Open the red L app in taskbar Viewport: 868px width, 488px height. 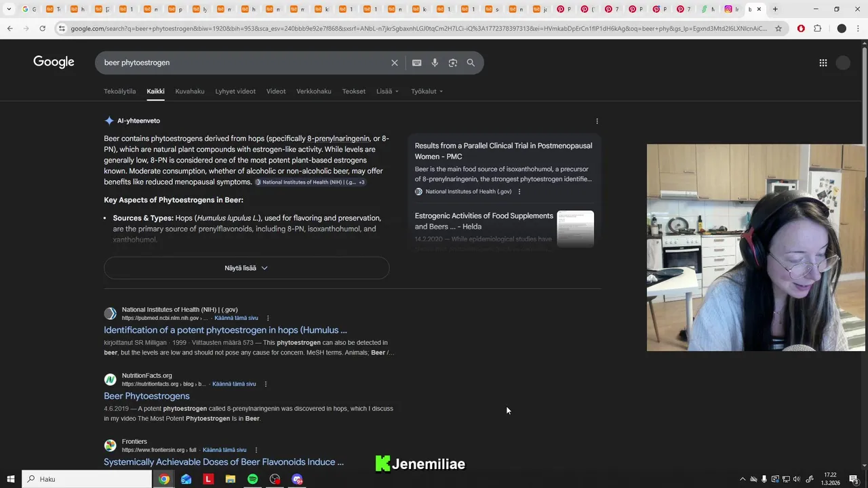[208, 479]
